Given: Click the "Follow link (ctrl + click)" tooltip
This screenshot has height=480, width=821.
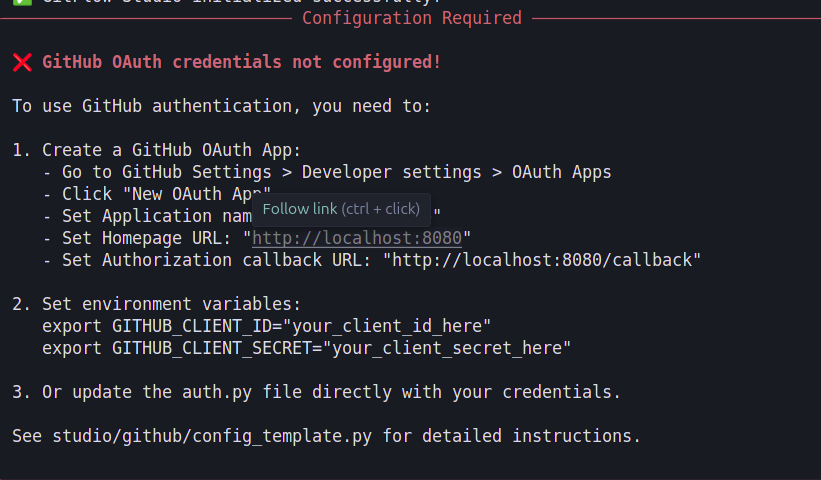Looking at the screenshot, I should (x=341, y=209).
